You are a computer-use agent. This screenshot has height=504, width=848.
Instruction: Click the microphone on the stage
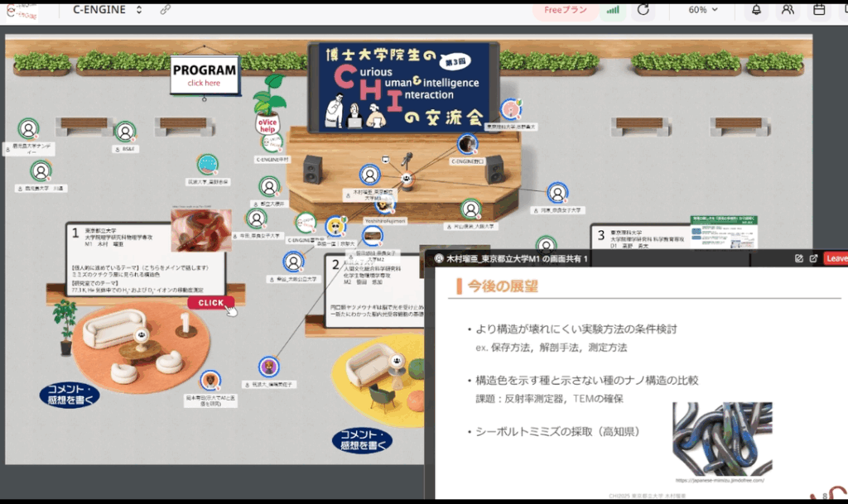coord(407,160)
